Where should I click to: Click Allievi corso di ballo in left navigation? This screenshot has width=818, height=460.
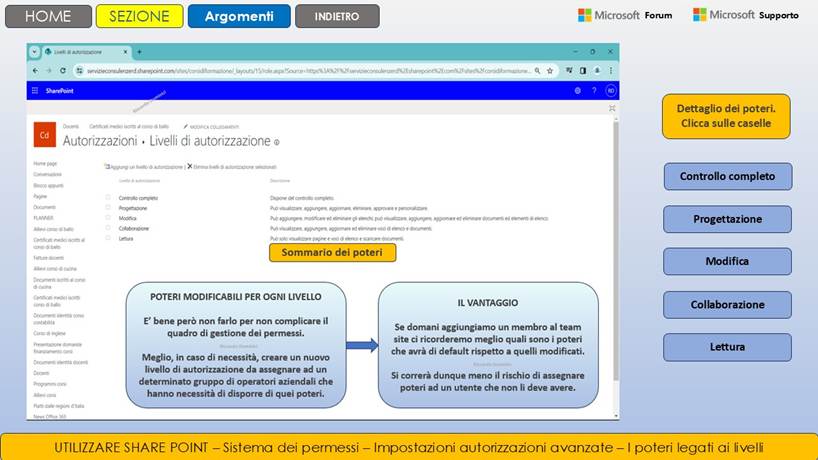click(54, 229)
